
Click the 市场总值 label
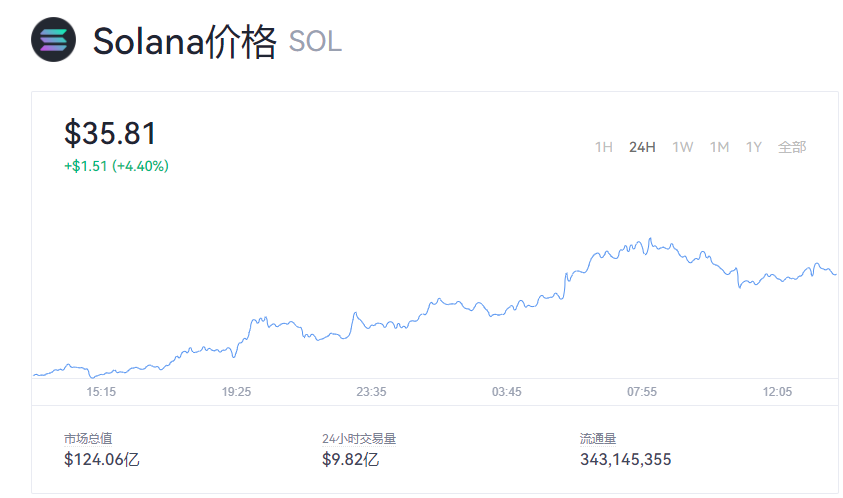tap(88, 439)
